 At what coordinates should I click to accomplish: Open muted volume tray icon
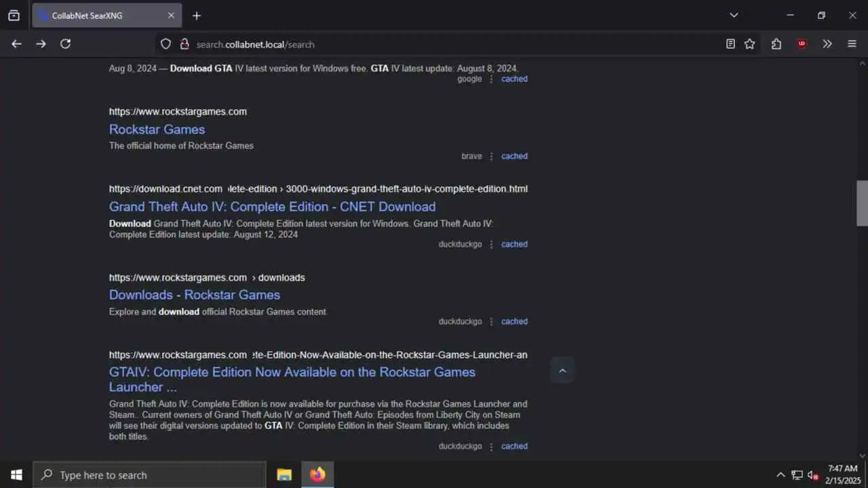[x=813, y=475]
